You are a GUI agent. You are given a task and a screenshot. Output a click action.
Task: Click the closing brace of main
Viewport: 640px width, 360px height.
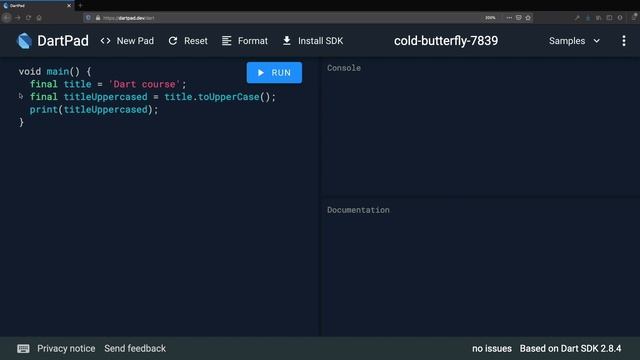pos(21,122)
